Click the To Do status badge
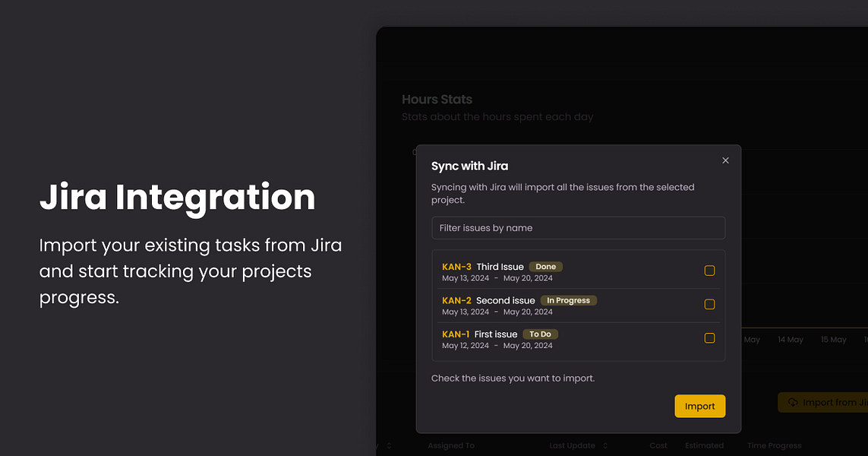The height and width of the screenshot is (456, 868). 540,334
